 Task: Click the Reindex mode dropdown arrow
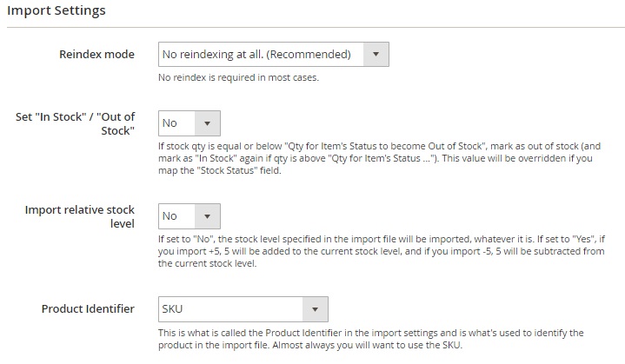coord(376,55)
